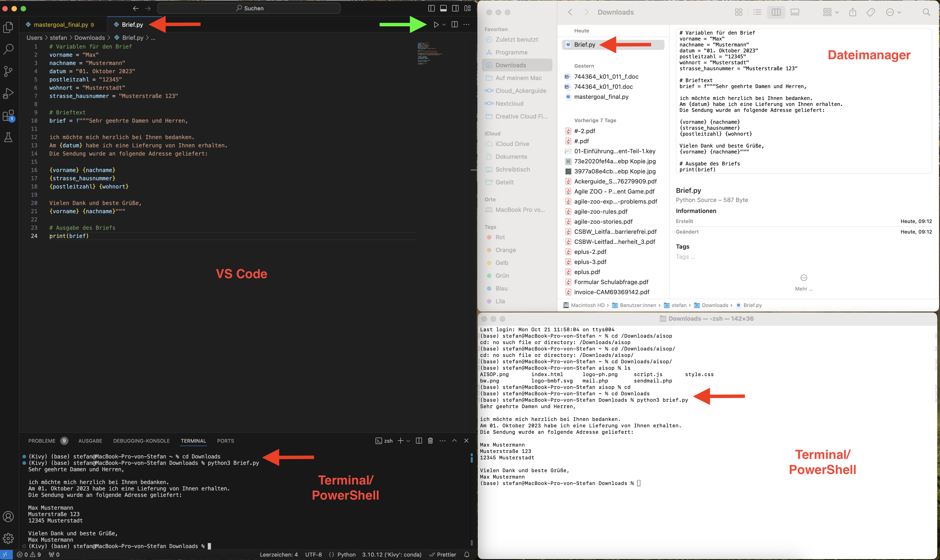Screen dimensions: 940x560
Task: Click VS Code Suchen command search field
Action: point(249,8)
